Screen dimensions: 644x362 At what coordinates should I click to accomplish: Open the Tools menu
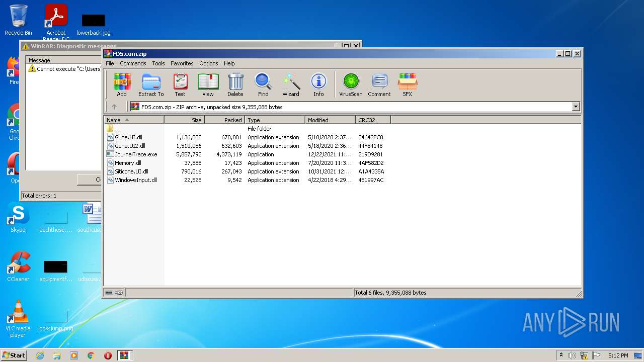point(158,63)
